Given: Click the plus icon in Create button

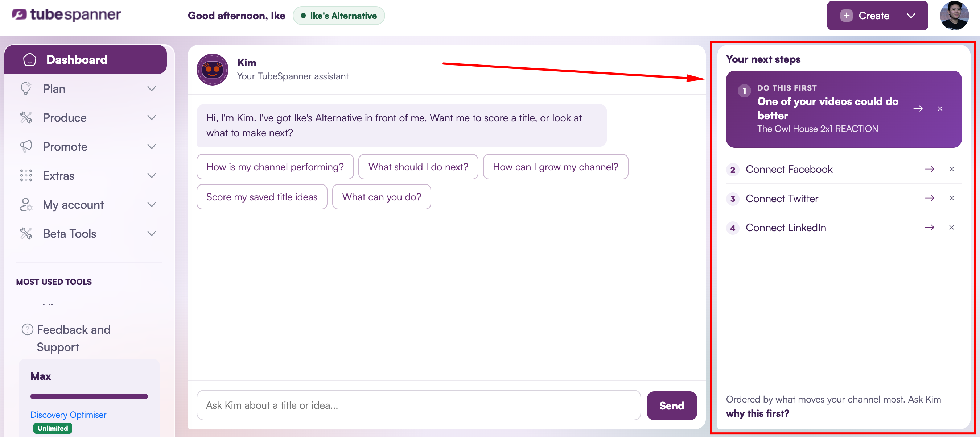Looking at the screenshot, I should (x=846, y=16).
